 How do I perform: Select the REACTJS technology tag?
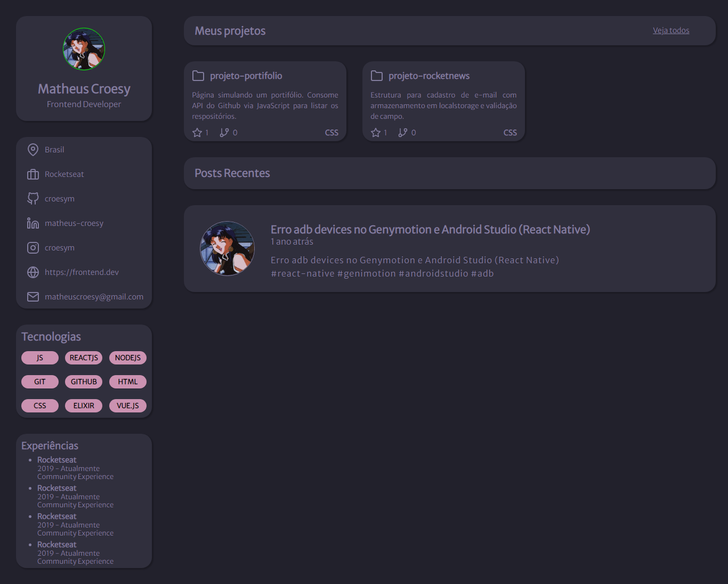84,358
